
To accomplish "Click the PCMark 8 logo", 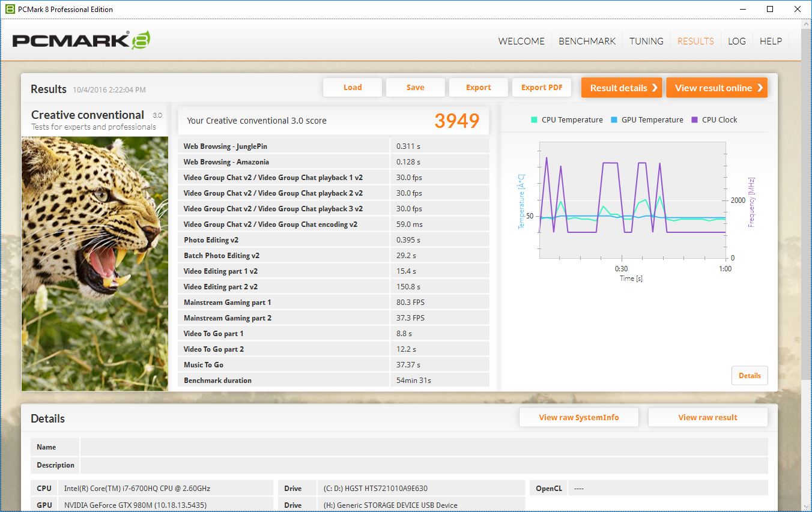I will 81,41.
